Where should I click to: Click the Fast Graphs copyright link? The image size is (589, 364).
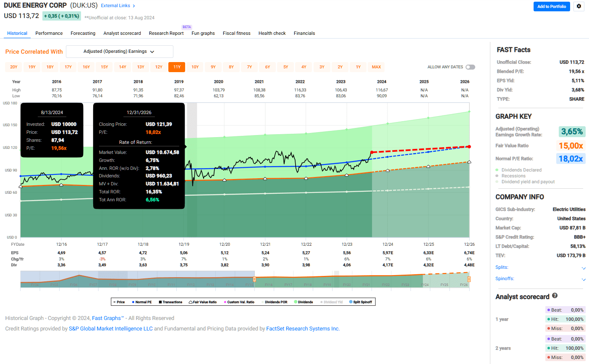coord(107,318)
